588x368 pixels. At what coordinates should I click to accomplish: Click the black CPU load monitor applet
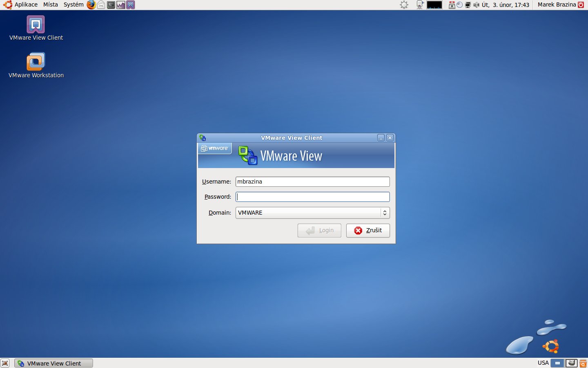point(434,5)
